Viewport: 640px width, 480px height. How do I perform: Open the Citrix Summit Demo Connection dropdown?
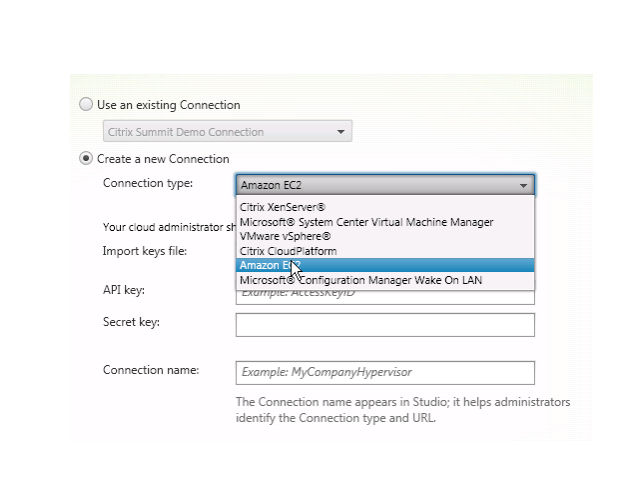tap(227, 131)
